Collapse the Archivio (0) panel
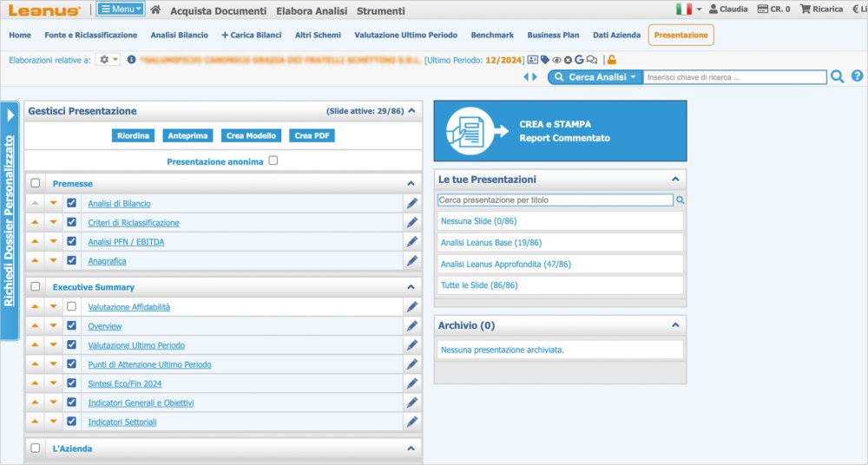The image size is (868, 465). click(x=675, y=325)
